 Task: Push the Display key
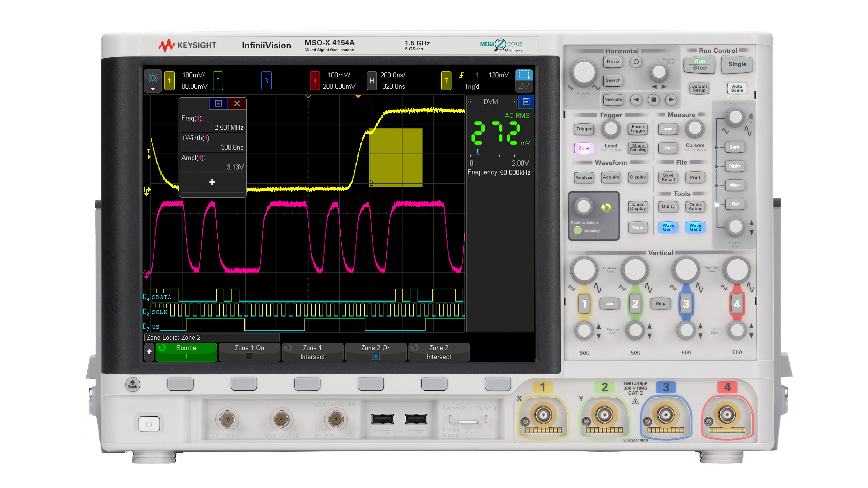coord(638,177)
